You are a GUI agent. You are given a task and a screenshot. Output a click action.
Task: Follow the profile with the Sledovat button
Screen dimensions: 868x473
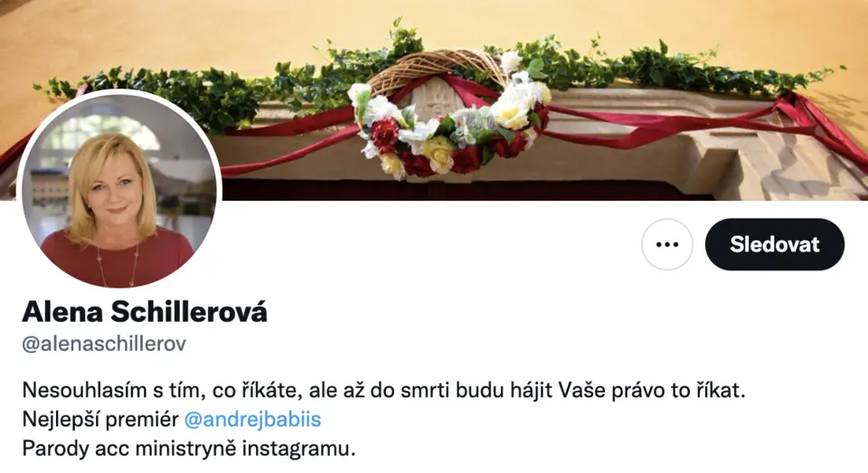click(775, 244)
